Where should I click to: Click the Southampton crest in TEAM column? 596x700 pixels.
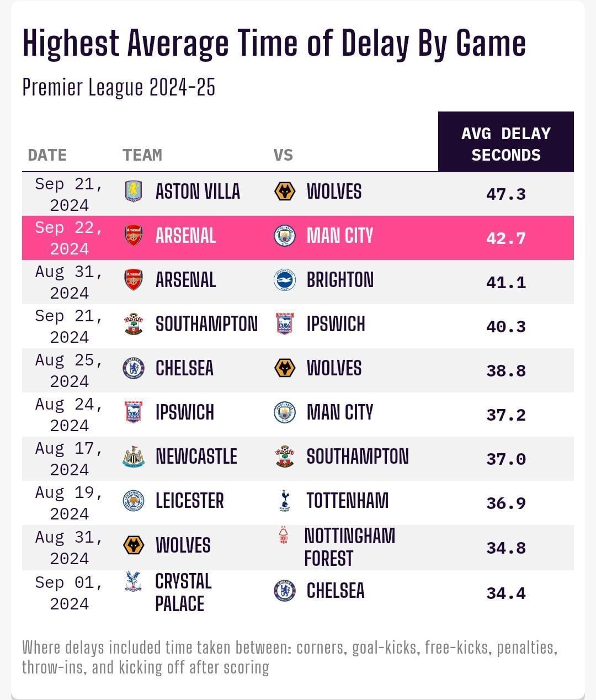click(x=134, y=324)
